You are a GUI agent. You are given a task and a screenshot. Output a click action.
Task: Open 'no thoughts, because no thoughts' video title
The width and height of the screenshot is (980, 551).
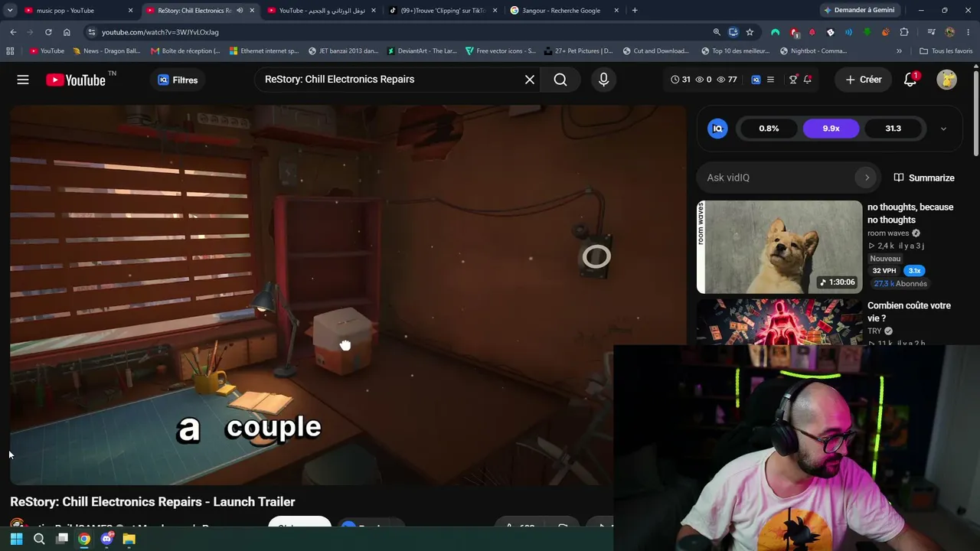(910, 214)
